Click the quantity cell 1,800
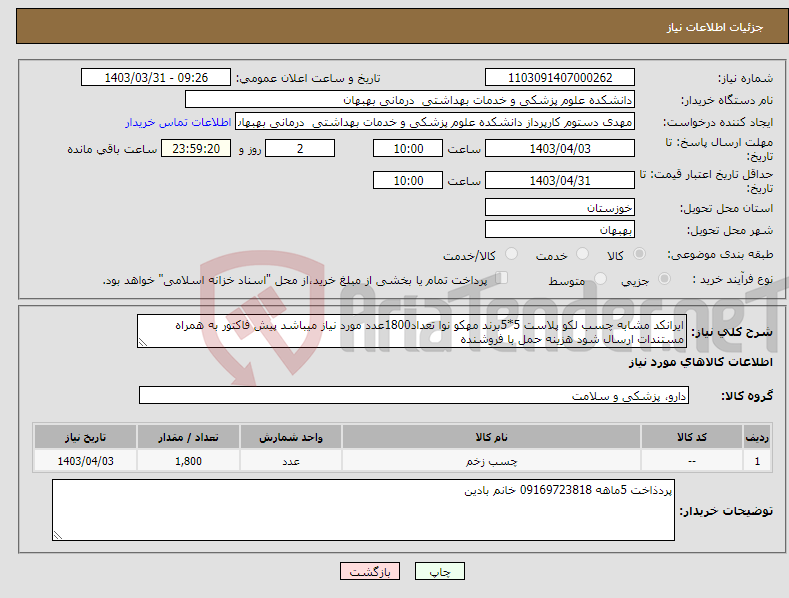Viewport: 789px width, 598px height. 188,461
